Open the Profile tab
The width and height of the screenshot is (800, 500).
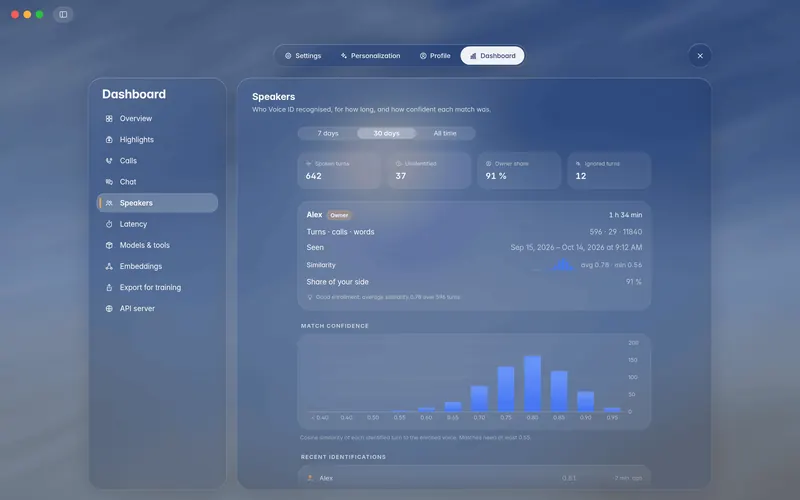(435, 56)
